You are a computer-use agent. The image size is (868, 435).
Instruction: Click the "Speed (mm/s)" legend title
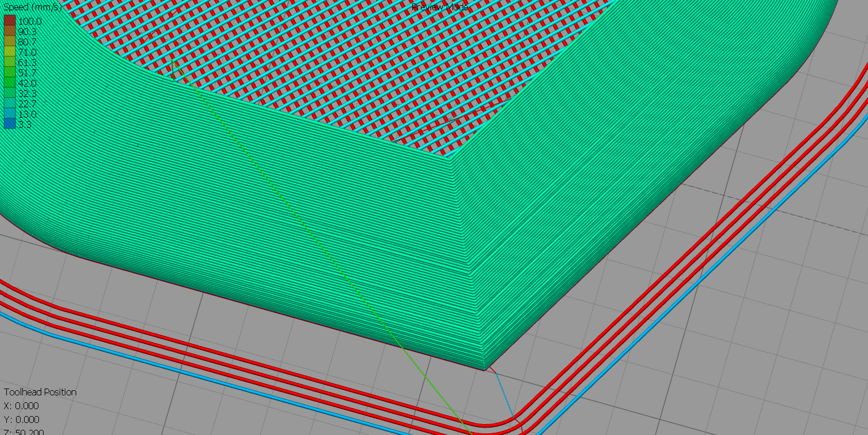click(x=32, y=7)
